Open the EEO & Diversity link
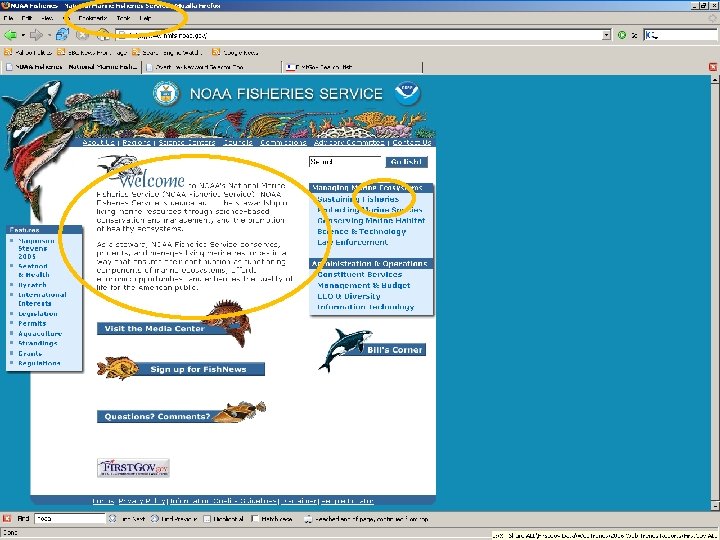Viewport: 720px width, 540px height. click(349, 296)
